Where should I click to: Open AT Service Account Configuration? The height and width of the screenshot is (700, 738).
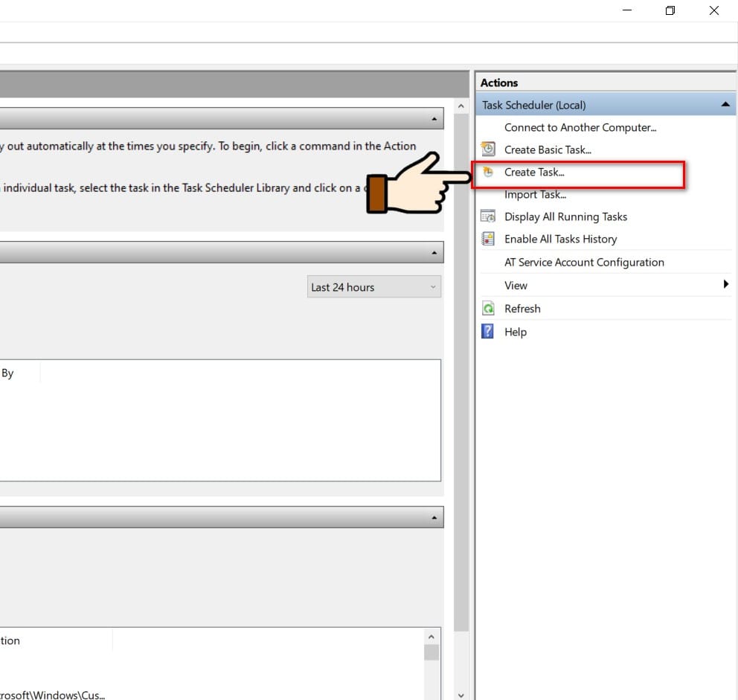coord(584,262)
